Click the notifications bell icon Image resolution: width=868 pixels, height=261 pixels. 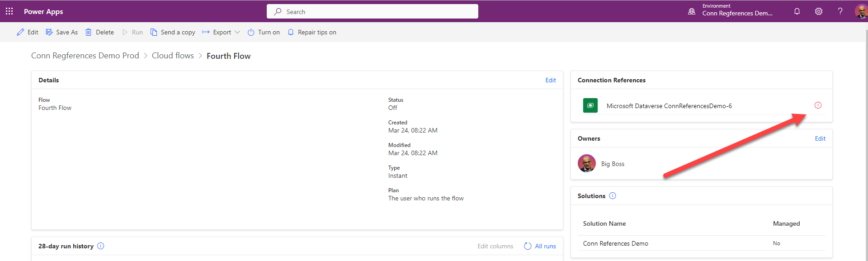coord(797,11)
